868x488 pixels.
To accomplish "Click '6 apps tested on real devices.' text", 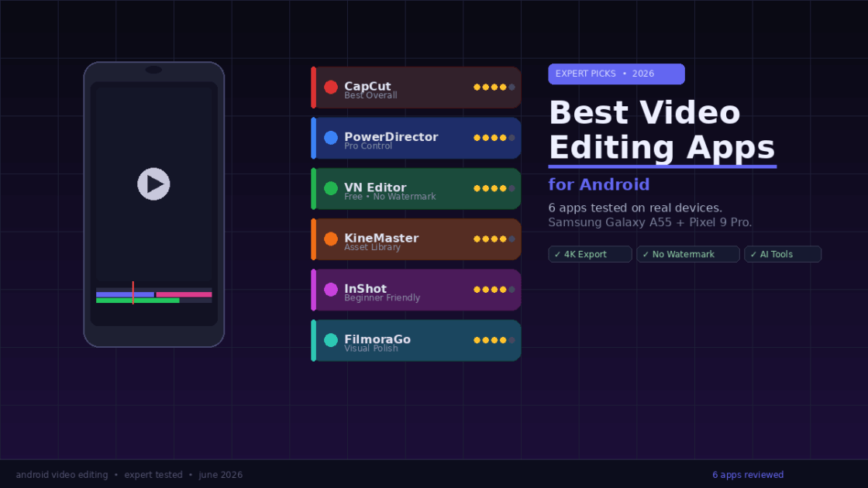I will pos(635,208).
